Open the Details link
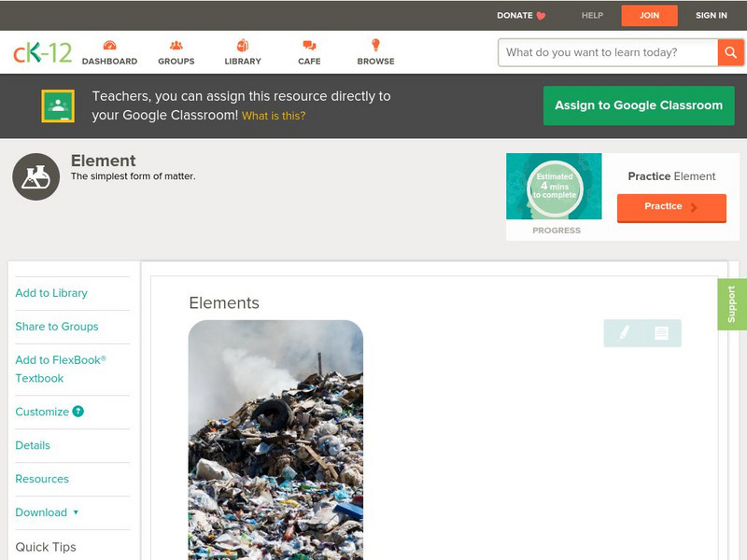The image size is (747, 560). coord(33,445)
